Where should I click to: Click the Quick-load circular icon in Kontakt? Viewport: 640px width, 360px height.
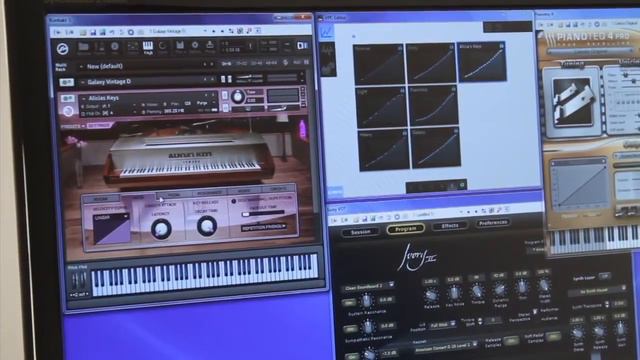[163, 47]
